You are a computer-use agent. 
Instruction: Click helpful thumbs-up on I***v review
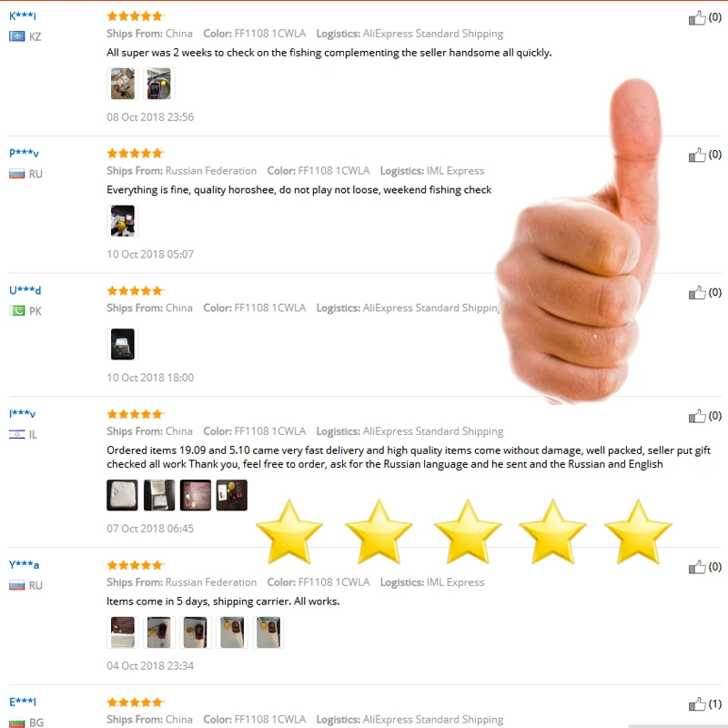tap(697, 416)
